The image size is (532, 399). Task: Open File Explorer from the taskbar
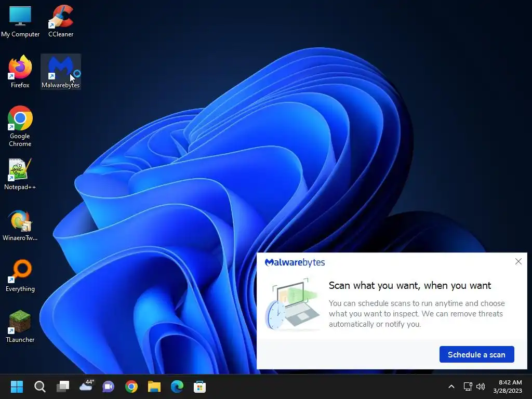(154, 387)
